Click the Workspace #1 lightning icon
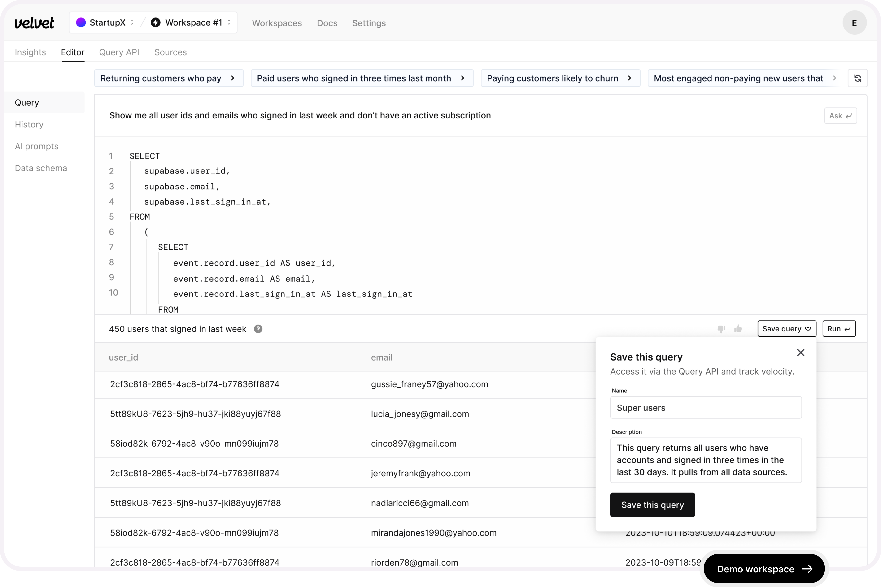Screen dimensions: 881x588 (x=156, y=22)
